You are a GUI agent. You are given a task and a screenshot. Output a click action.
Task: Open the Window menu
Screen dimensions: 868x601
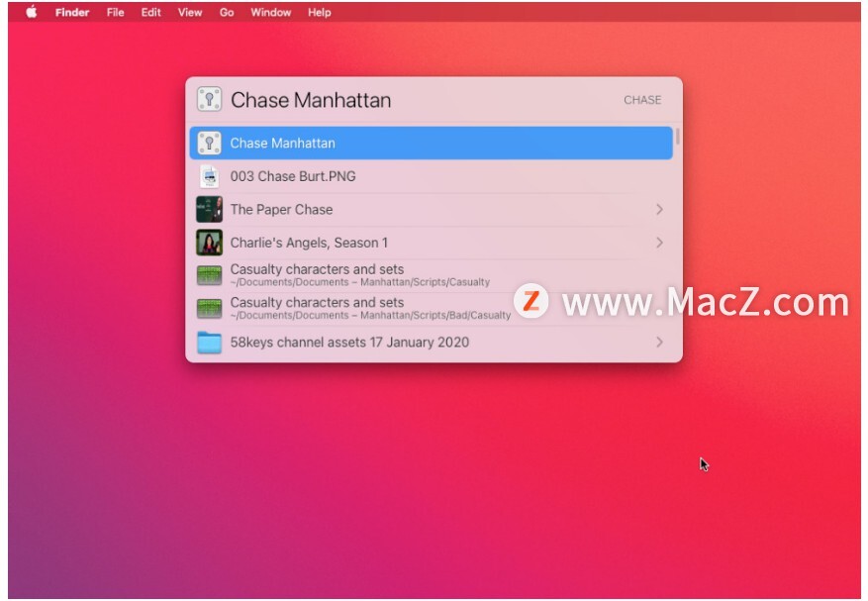(271, 12)
